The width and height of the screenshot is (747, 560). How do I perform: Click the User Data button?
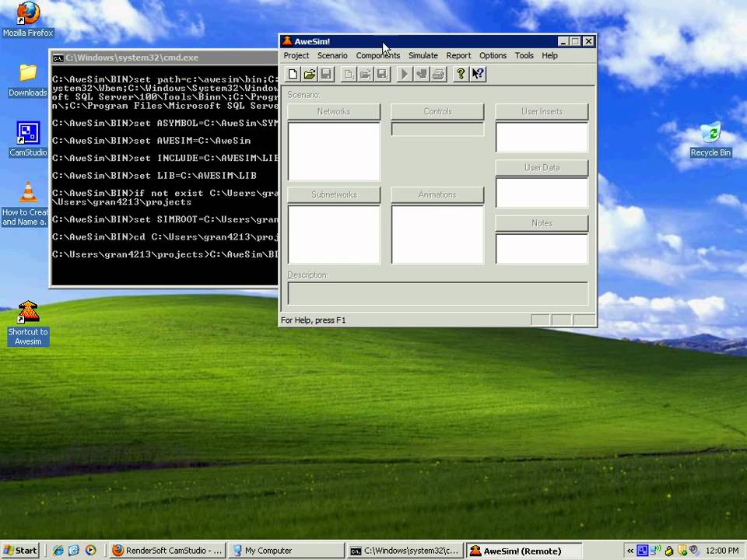[542, 168]
